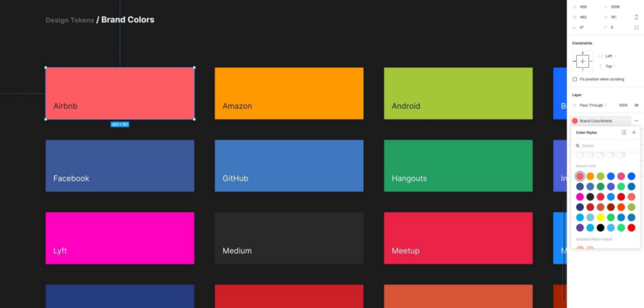Click the Layer section title
This screenshot has width=644, height=308.
(x=577, y=95)
